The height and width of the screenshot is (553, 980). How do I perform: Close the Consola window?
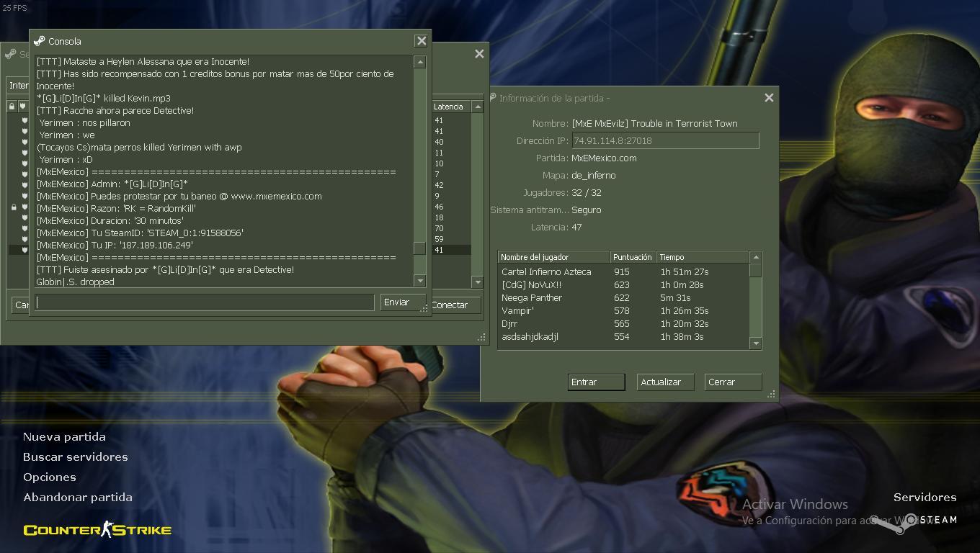[x=421, y=41]
